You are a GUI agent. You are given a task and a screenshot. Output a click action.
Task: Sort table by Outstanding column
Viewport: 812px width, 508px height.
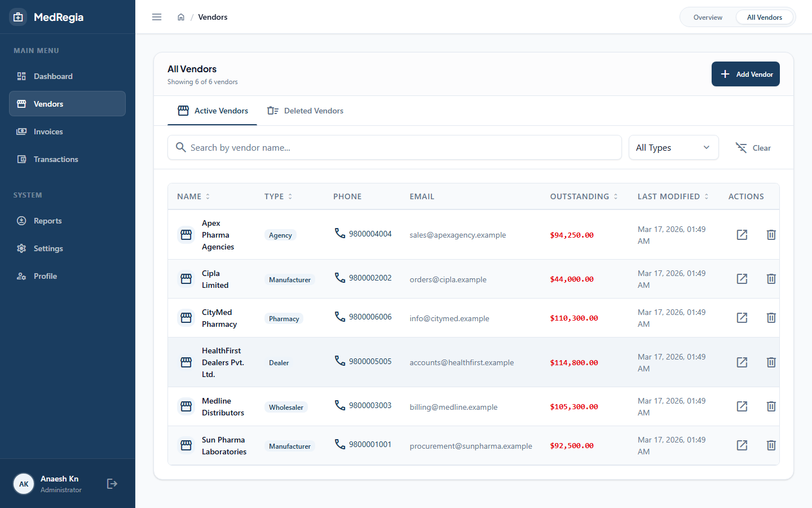[584, 196]
